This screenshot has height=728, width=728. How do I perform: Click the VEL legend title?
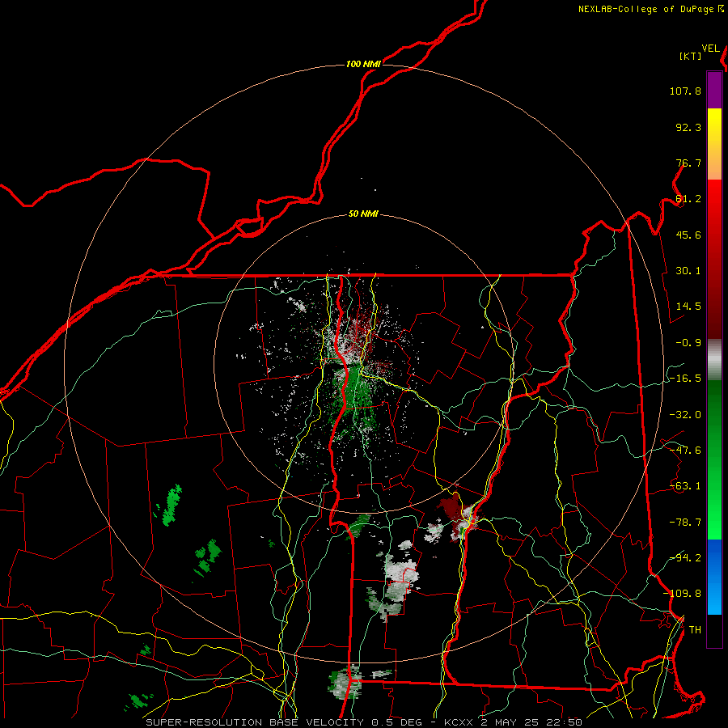710,49
